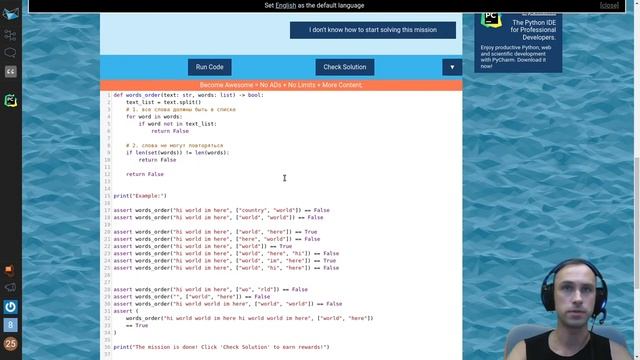Click the assert with ["wo", "rld"]
Screen dimensions: 640x360
point(211,289)
